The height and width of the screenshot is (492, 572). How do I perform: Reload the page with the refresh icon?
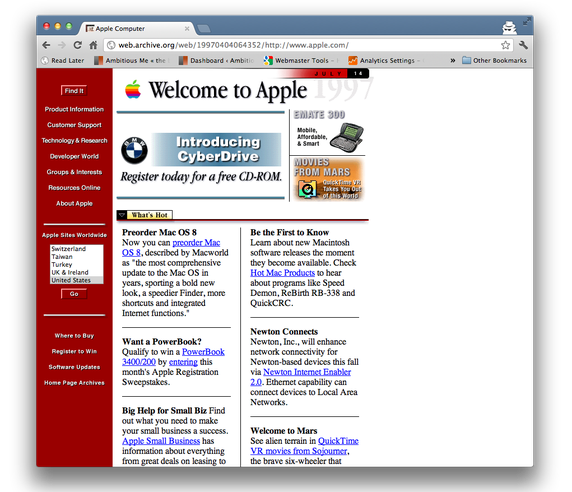click(x=77, y=45)
